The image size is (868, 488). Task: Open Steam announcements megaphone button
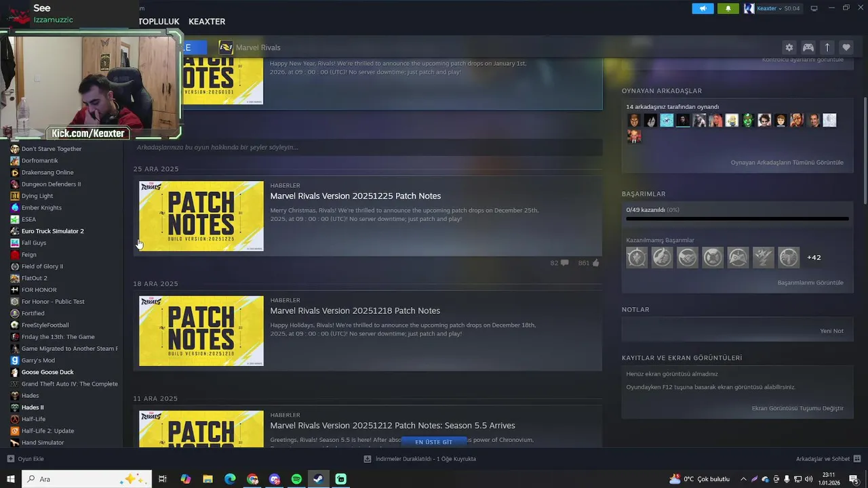click(703, 8)
